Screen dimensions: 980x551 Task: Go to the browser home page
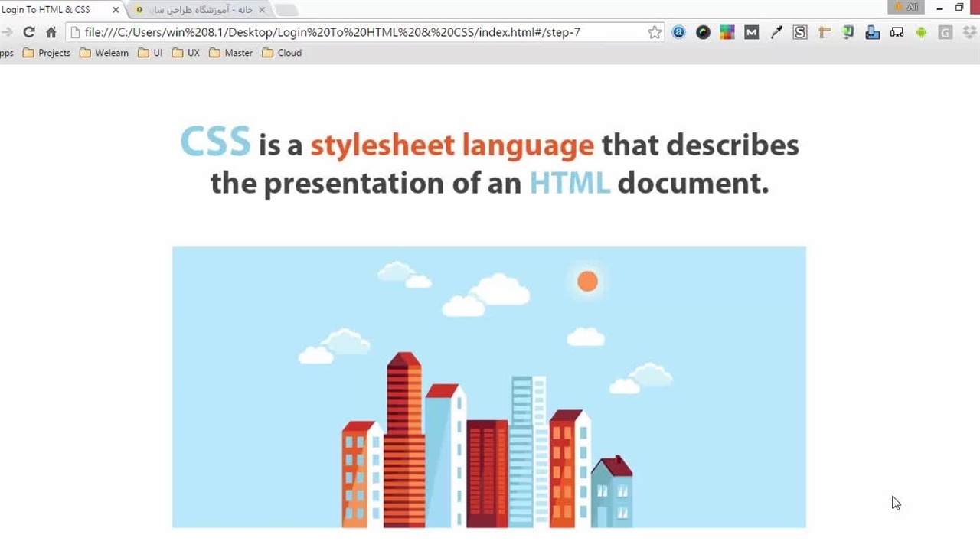click(51, 32)
